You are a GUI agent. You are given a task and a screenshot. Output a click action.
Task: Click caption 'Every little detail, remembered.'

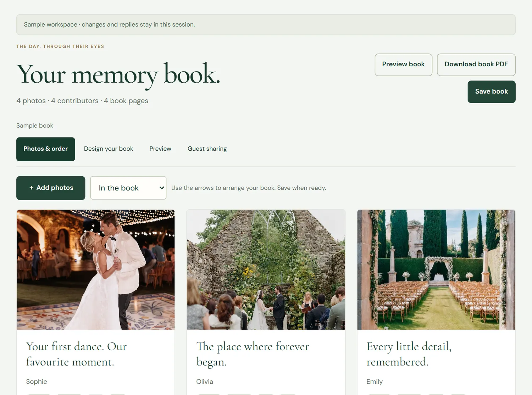pyautogui.click(x=409, y=354)
